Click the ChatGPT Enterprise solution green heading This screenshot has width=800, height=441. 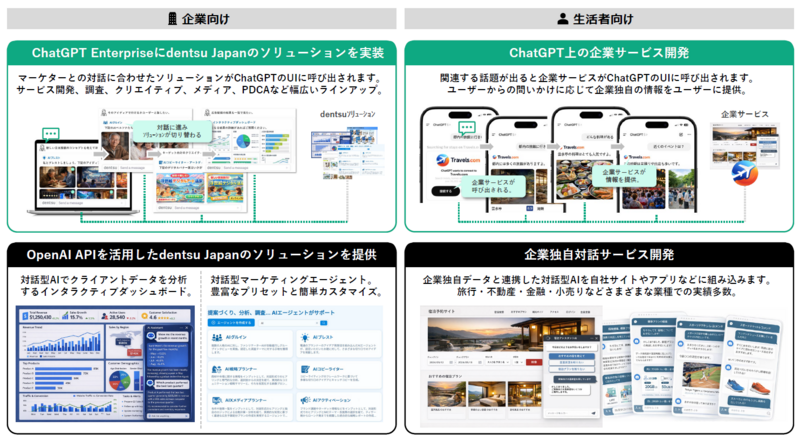[x=200, y=52]
